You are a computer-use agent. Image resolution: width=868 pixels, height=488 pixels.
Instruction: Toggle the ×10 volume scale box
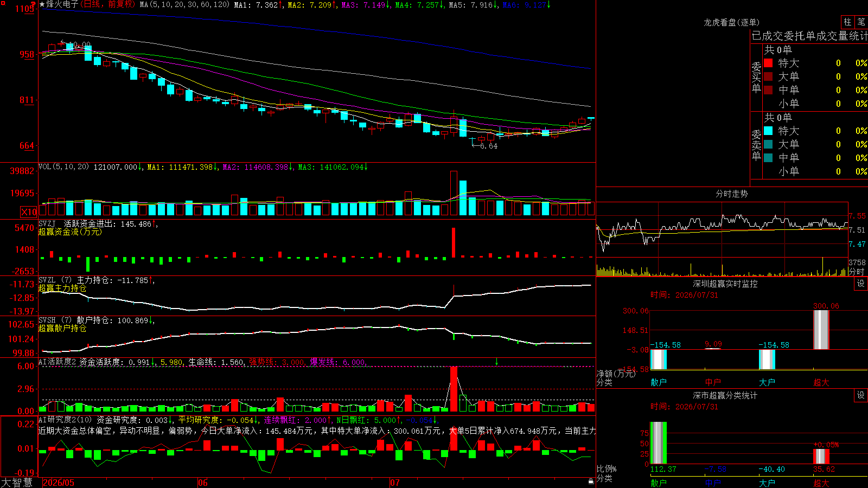29,212
